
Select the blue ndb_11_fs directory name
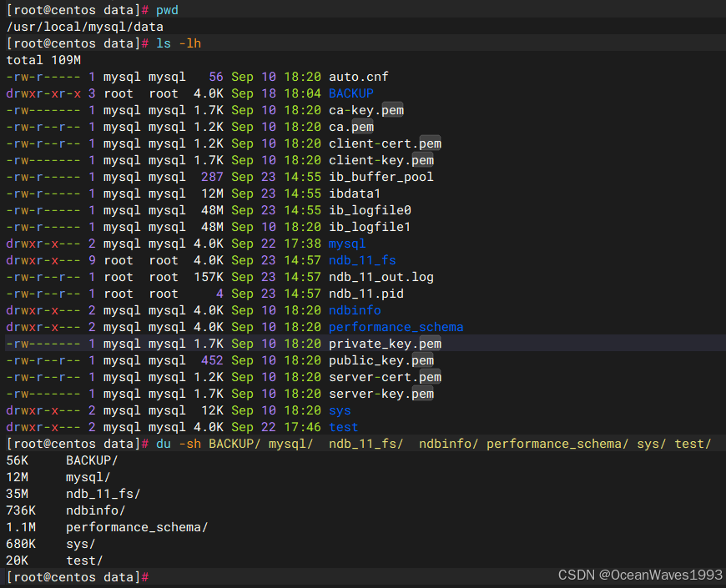point(362,260)
